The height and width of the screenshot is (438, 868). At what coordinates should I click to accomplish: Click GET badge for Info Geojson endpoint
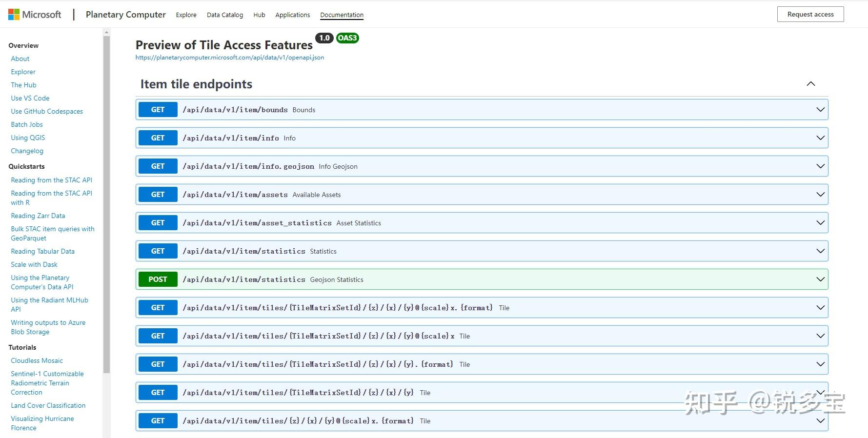tap(158, 166)
